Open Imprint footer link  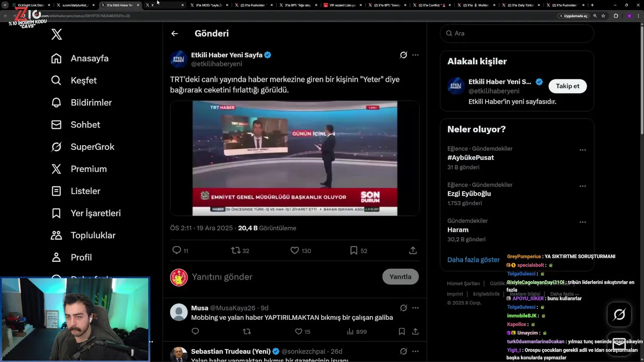[x=455, y=294]
